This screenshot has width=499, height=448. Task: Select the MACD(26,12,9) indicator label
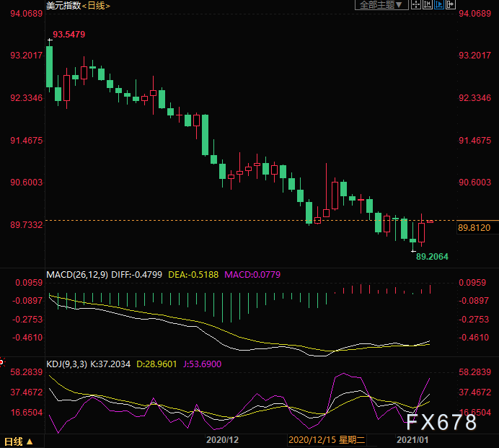click(78, 274)
